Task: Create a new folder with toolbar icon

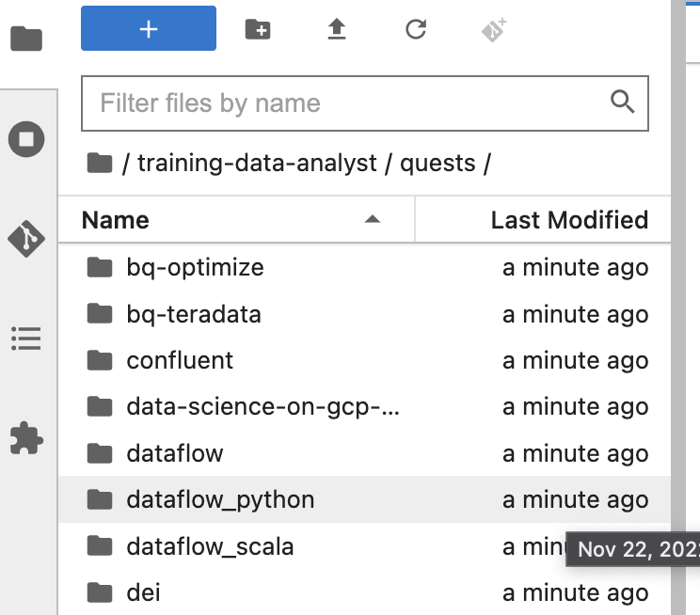Action: 257,29
